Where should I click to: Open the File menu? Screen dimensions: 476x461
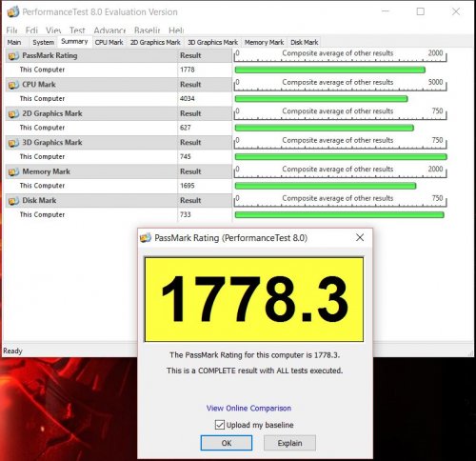point(11,30)
